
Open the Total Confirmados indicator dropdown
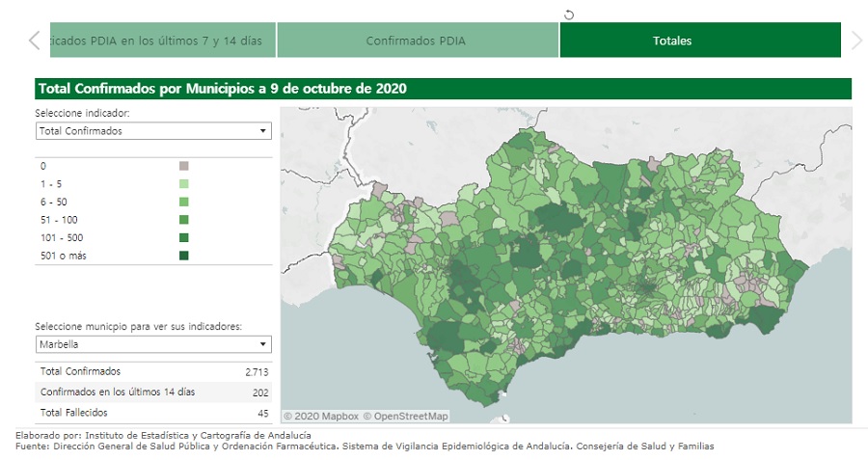pyautogui.click(x=153, y=131)
